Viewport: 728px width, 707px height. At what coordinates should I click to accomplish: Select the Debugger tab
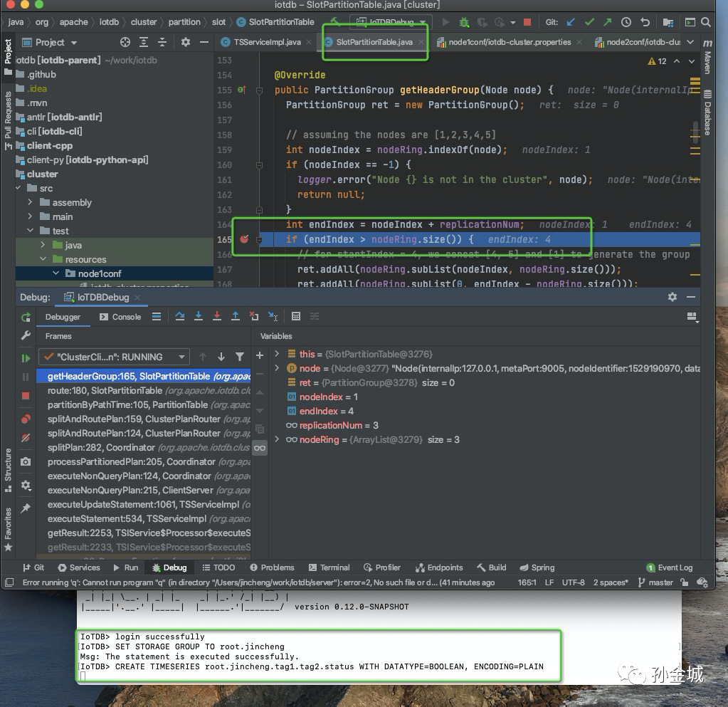click(x=63, y=317)
